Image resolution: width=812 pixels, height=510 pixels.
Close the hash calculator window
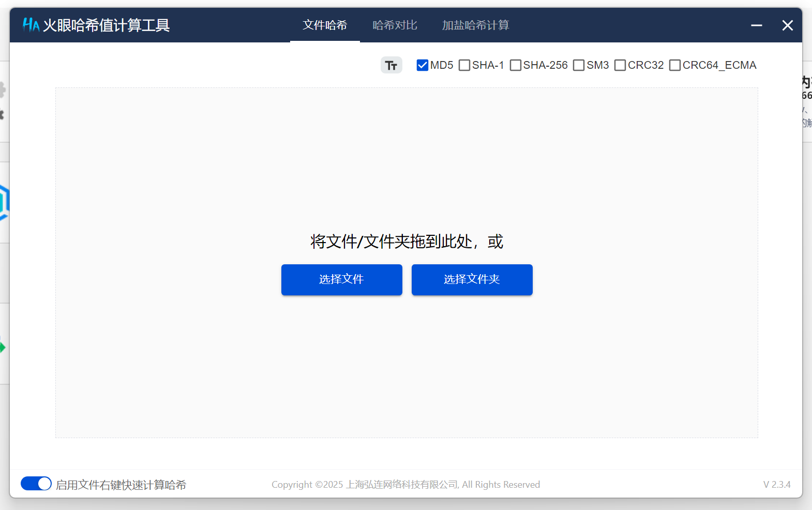point(787,25)
